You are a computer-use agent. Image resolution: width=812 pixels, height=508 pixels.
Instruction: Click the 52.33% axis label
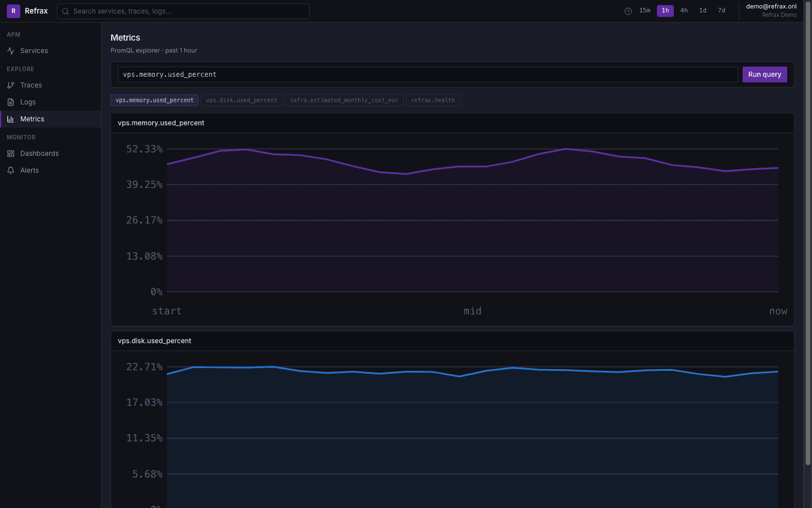pyautogui.click(x=144, y=149)
